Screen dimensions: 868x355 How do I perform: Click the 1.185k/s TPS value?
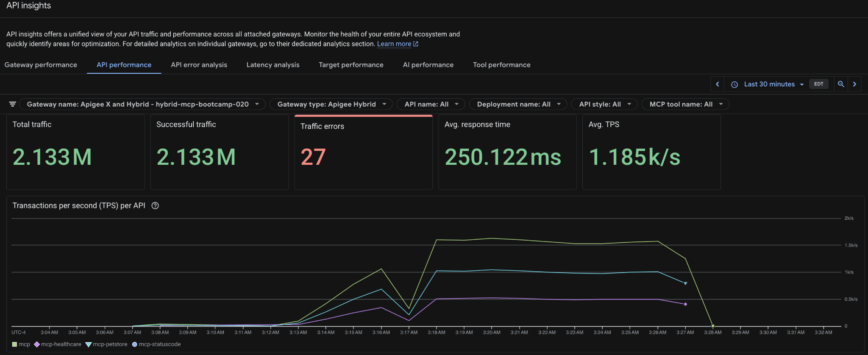click(x=634, y=157)
